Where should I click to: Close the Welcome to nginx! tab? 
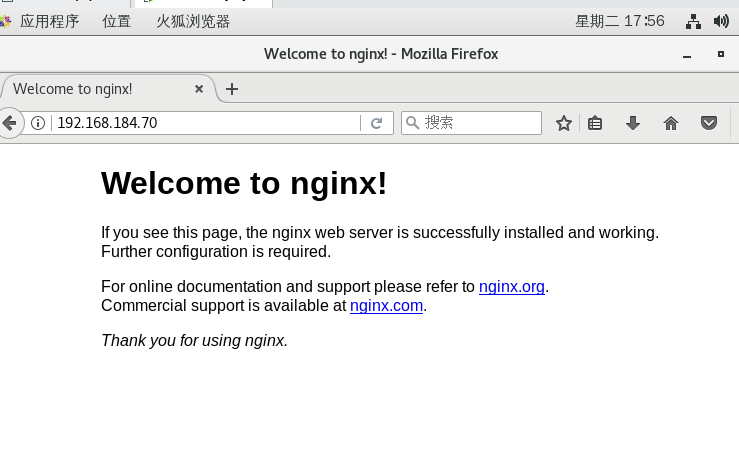[199, 89]
